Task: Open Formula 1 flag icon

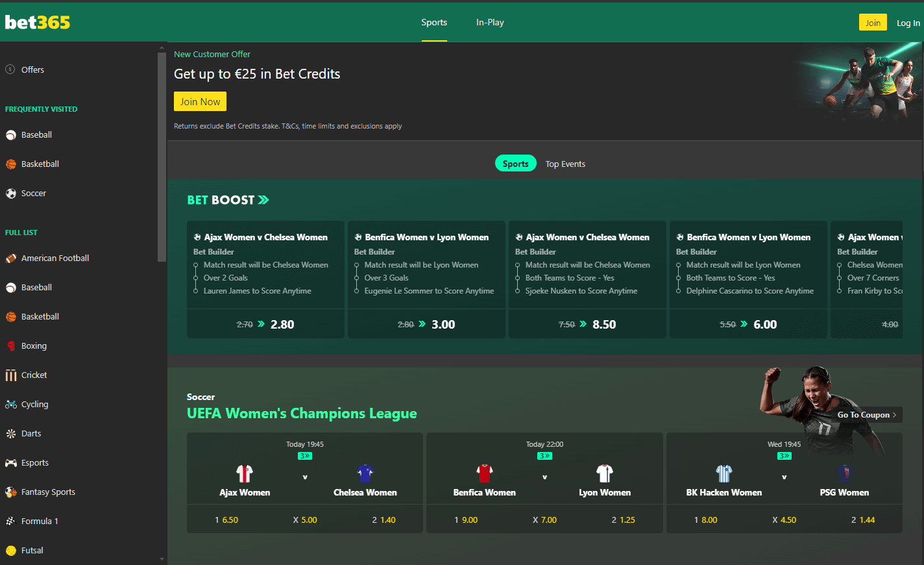Action: coord(11,521)
